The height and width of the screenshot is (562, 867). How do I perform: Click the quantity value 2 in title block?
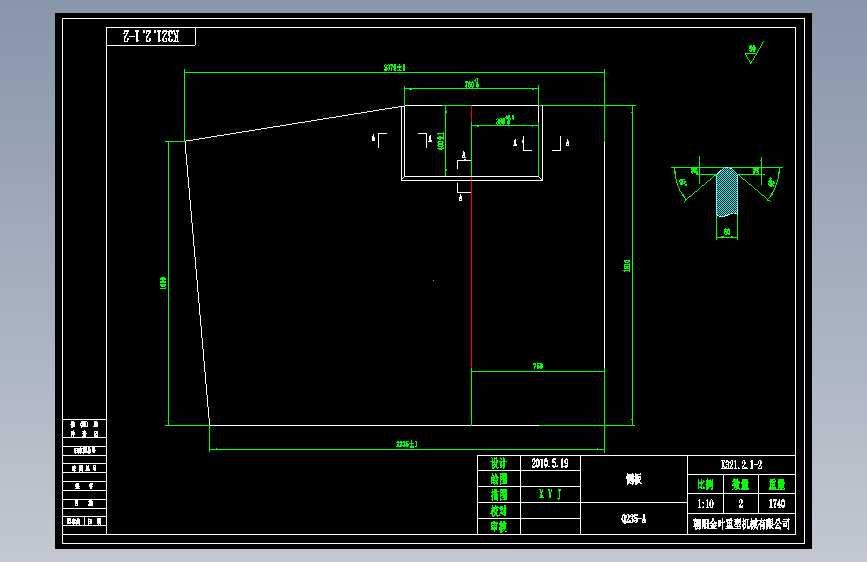[x=741, y=503]
